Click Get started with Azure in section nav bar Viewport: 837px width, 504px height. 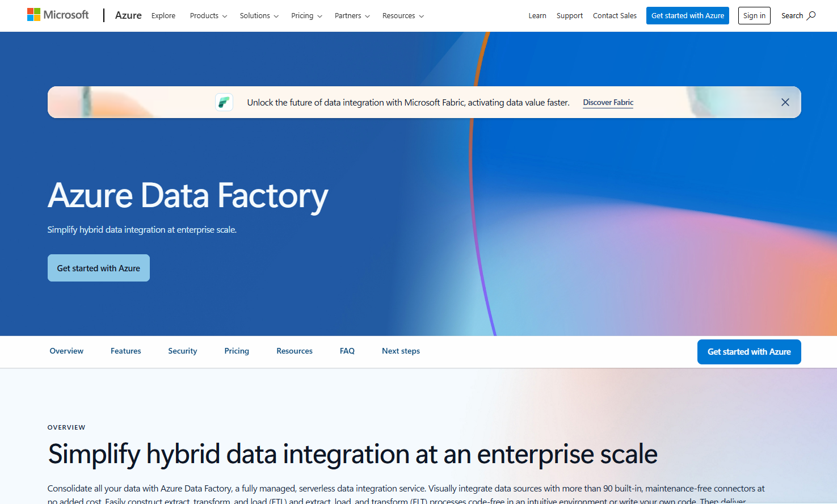(x=749, y=352)
